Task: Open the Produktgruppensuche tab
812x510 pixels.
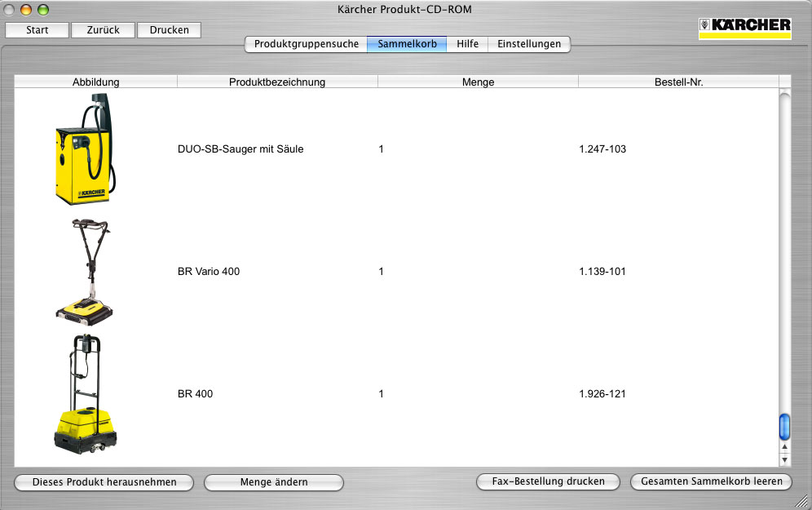Action: [x=306, y=44]
